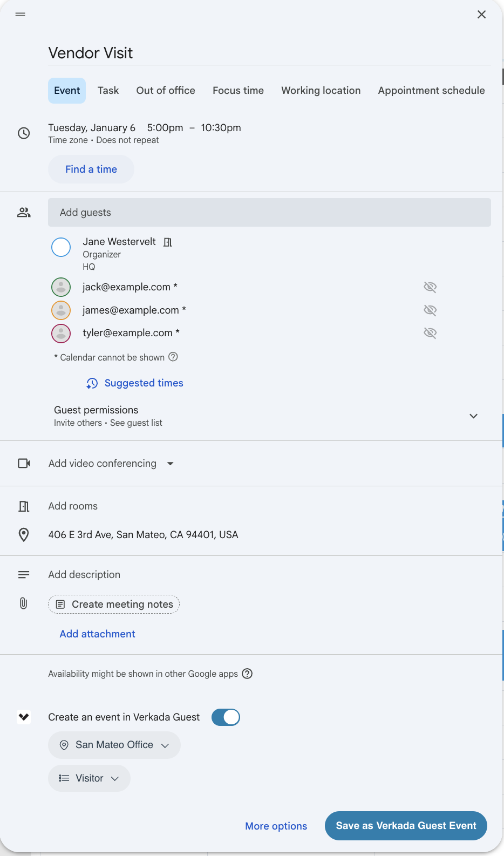The image size is (504, 856).
Task: Click the location pin icon beside address
Action: click(x=24, y=534)
